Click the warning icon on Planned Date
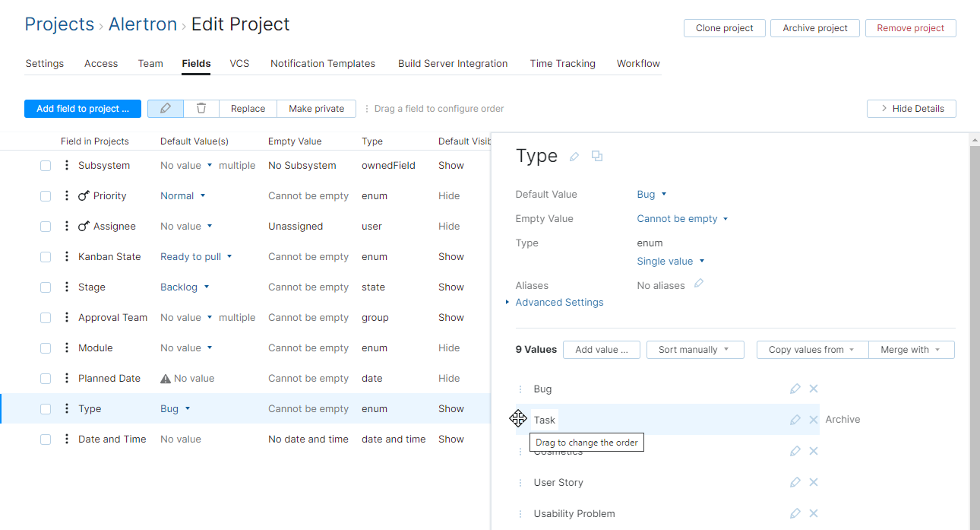Screen dimensions: 980x530 click(x=165, y=378)
